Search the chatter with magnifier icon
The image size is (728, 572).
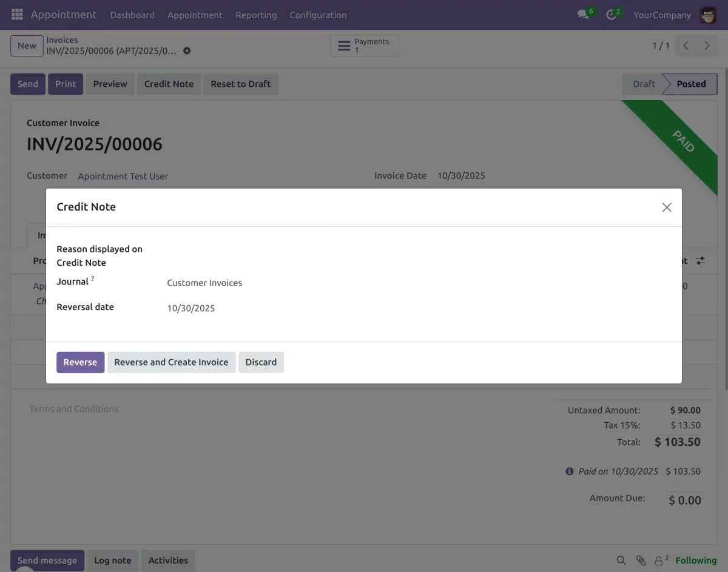click(x=621, y=560)
